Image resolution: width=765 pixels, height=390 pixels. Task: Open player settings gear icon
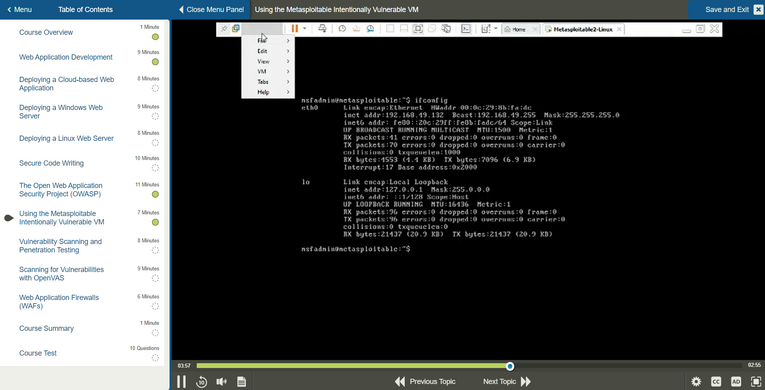696,382
